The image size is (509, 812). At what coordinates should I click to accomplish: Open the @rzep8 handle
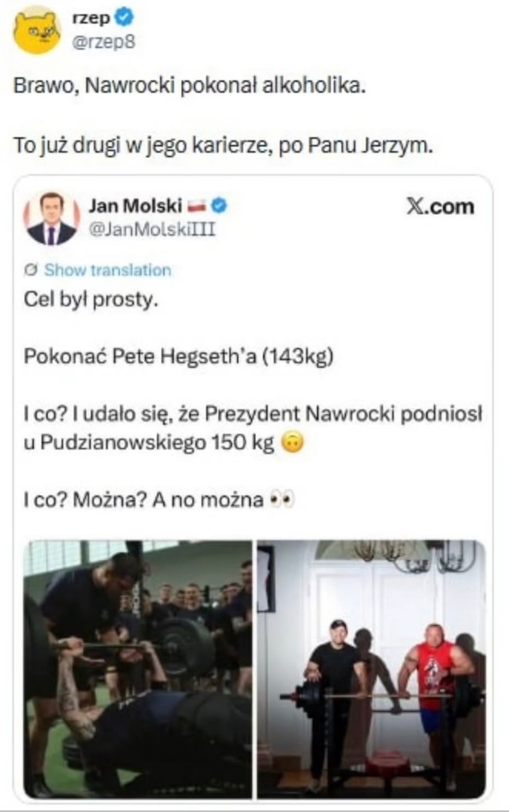[104, 42]
